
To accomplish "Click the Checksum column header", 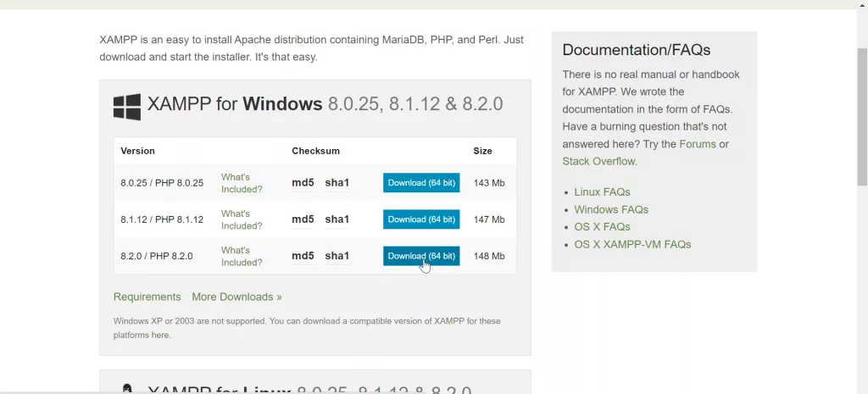I will pyautogui.click(x=315, y=151).
